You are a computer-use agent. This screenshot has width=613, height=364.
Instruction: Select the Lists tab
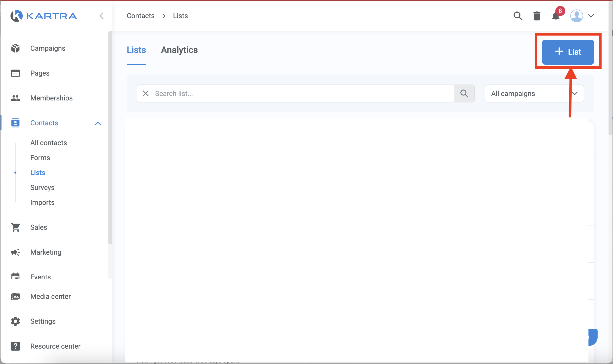[x=136, y=50]
